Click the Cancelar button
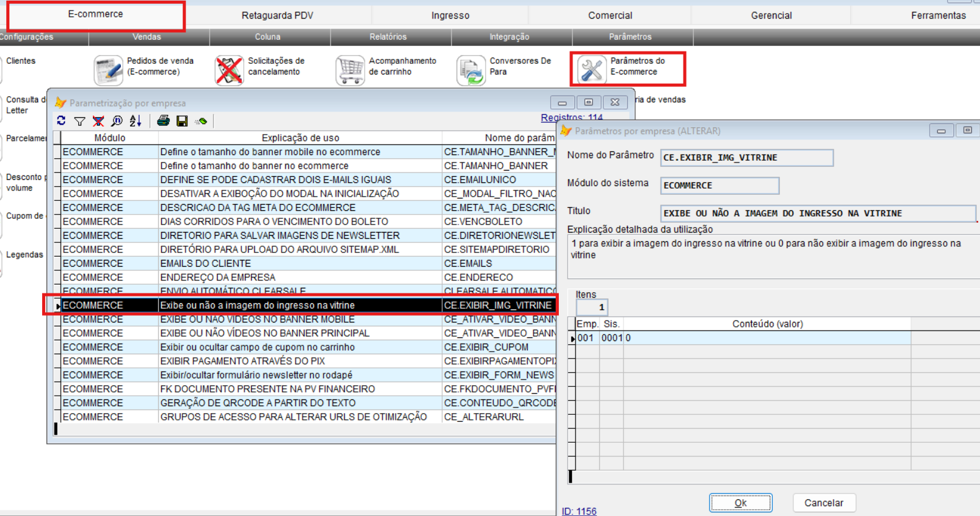 [x=823, y=503]
